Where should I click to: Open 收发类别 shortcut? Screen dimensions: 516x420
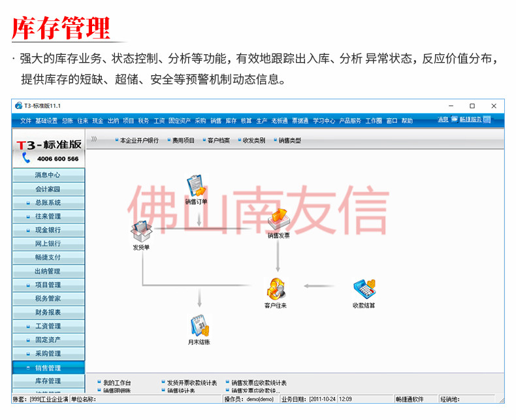point(254,140)
